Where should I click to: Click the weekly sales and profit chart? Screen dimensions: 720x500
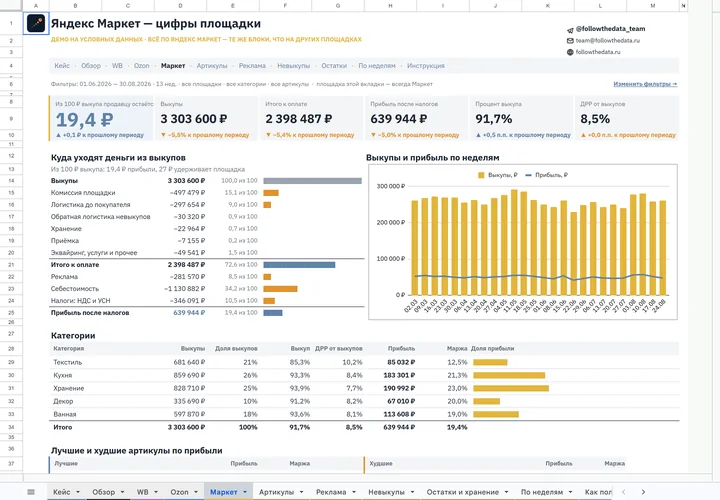[523, 242]
